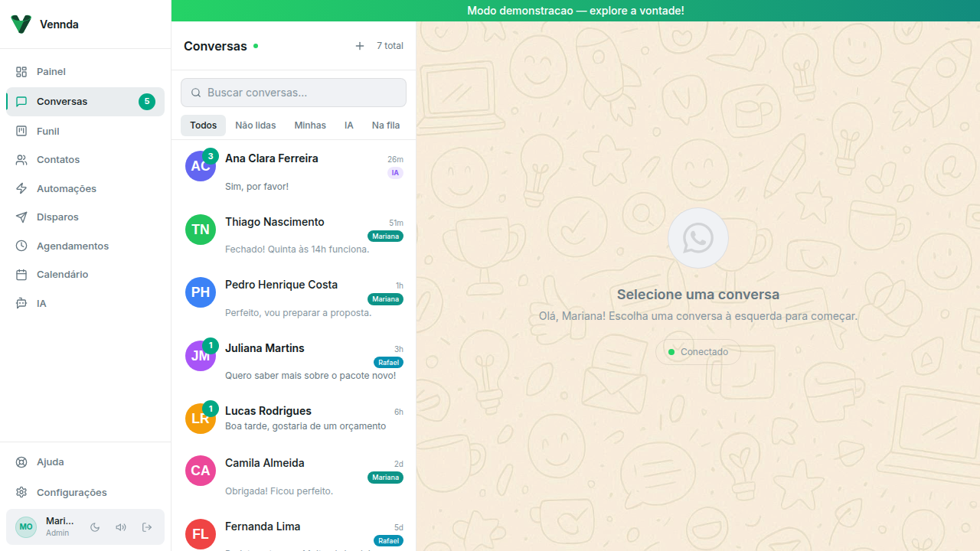Screen dimensions: 980x551
Task: Switch to the Não lidas filter tab
Action: tap(255, 125)
